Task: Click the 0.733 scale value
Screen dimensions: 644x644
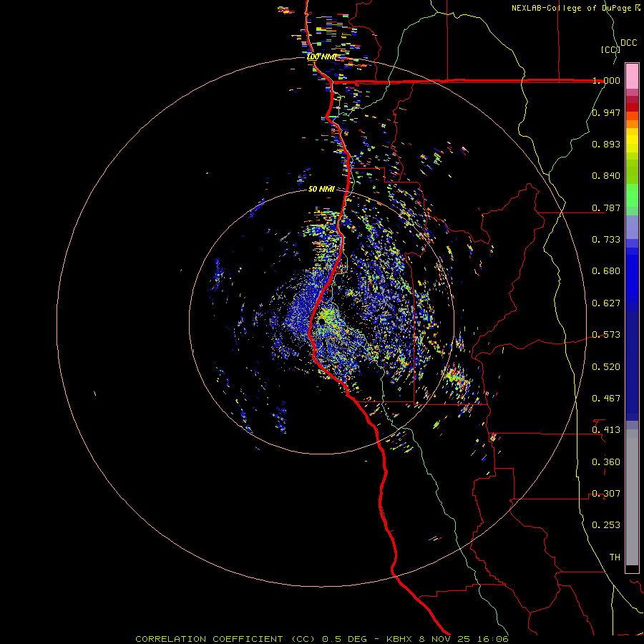Action: pos(606,240)
